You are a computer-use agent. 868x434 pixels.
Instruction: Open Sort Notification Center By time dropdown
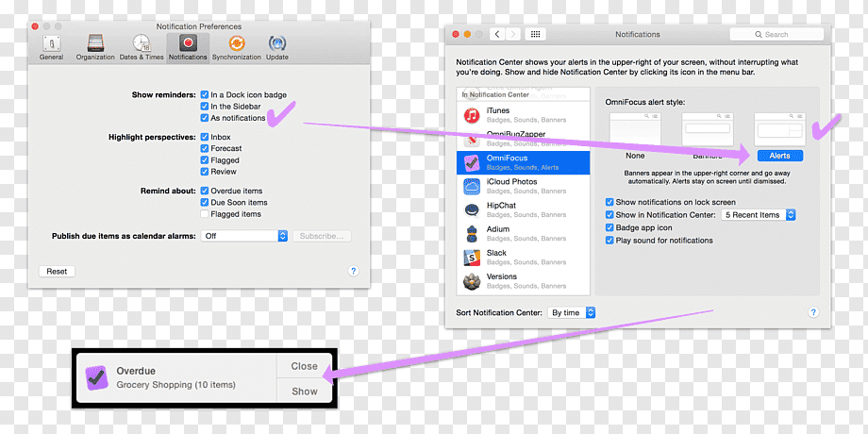pyautogui.click(x=572, y=313)
